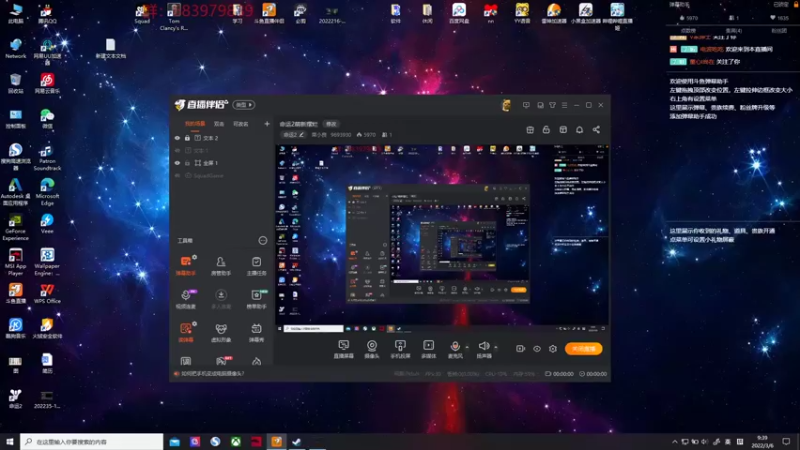Open the 弹幕助手 danmaku assistant tool
800x450 pixels.
(186, 266)
